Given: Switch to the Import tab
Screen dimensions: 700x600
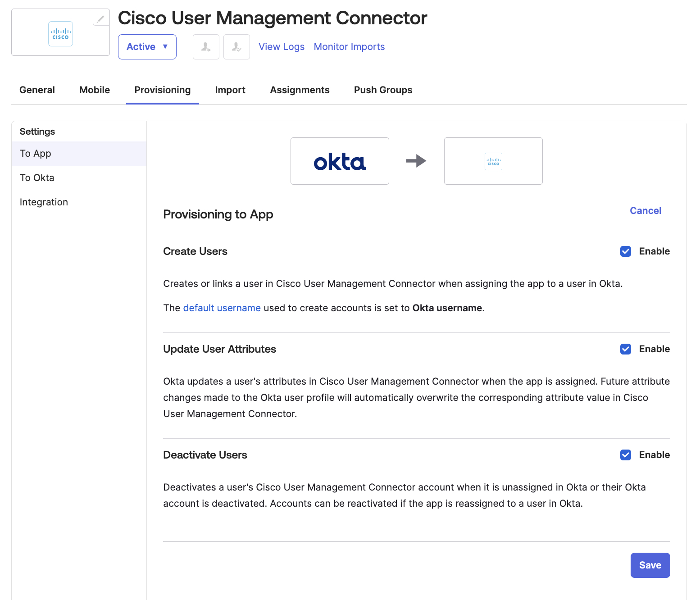Looking at the screenshot, I should pyautogui.click(x=230, y=90).
